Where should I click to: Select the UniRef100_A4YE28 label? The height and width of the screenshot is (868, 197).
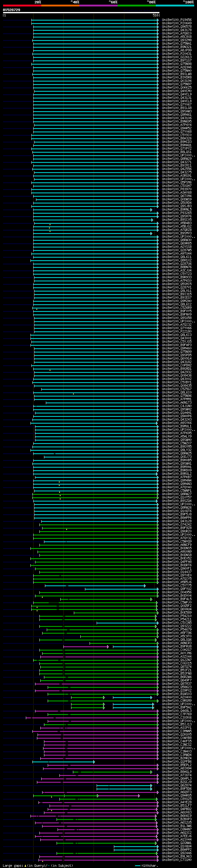point(176,802)
